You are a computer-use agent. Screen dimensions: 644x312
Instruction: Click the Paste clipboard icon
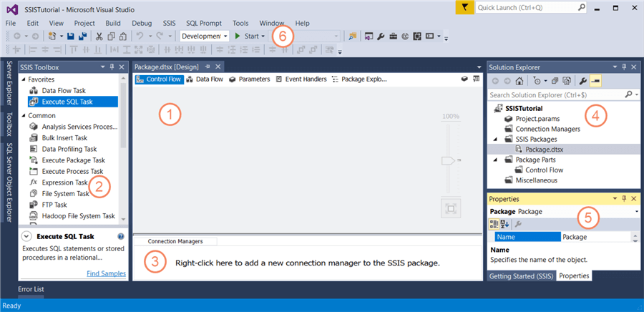(x=122, y=36)
